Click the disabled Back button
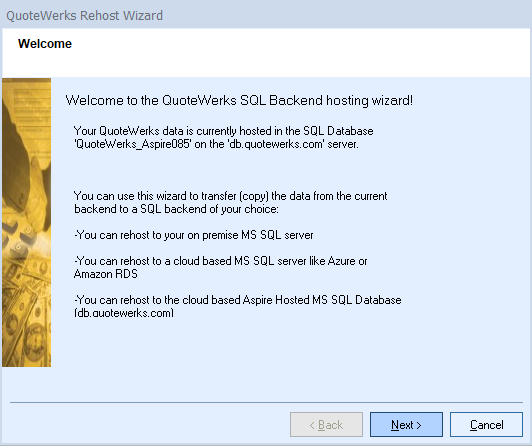 pyautogui.click(x=326, y=424)
